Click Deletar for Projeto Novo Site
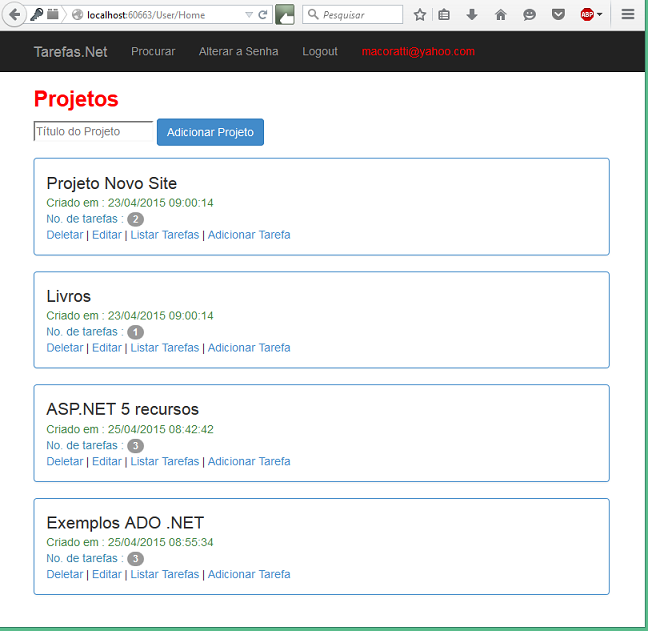The width and height of the screenshot is (648, 631). click(65, 235)
